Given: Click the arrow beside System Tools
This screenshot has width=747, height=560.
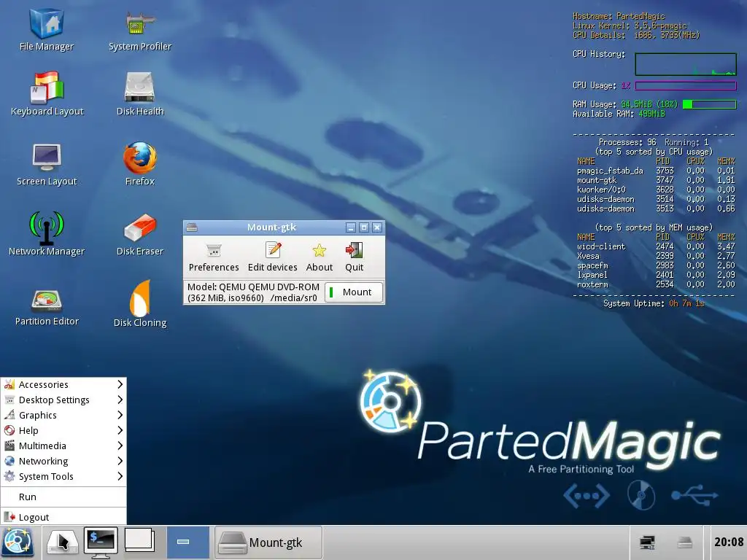Looking at the screenshot, I should [x=120, y=476].
